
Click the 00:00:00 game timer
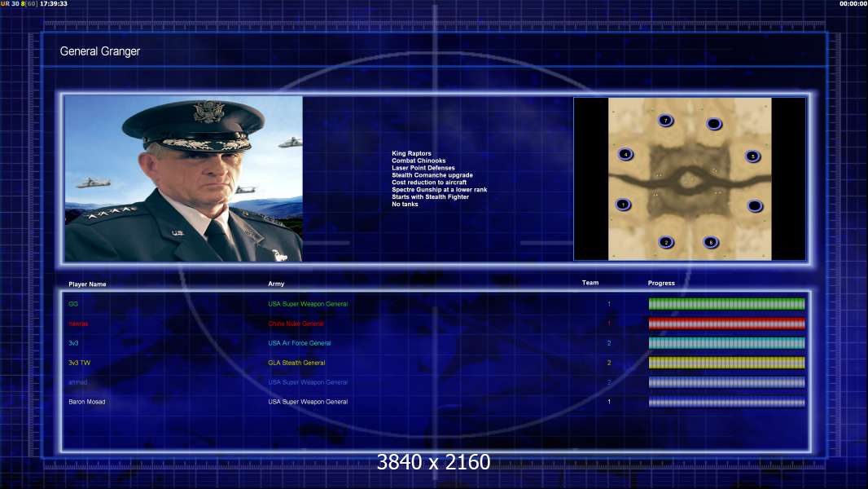(853, 3)
